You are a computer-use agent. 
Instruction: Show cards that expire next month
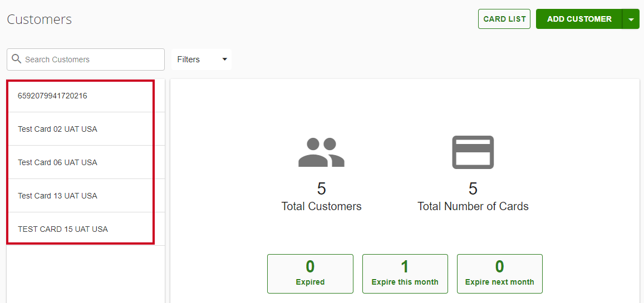[x=499, y=274]
